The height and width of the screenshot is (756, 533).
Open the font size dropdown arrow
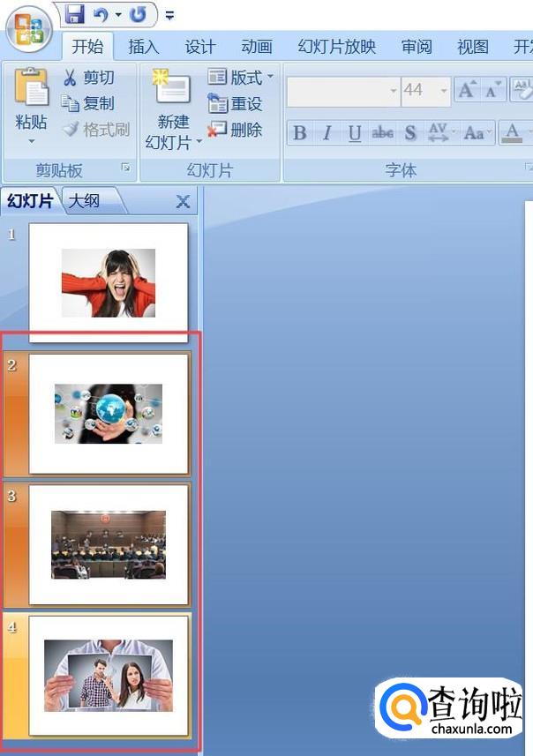click(x=444, y=90)
